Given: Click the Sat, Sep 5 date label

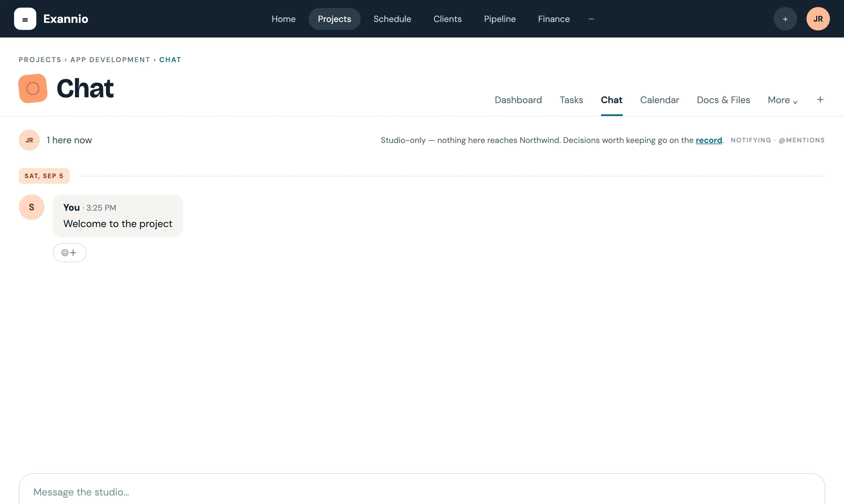Looking at the screenshot, I should [x=44, y=176].
